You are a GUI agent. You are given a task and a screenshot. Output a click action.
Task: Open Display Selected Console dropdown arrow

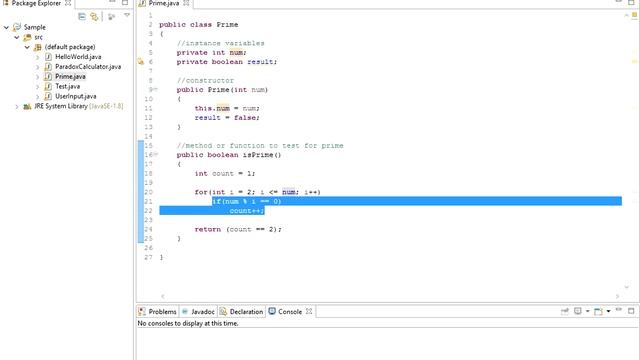(x=587, y=311)
